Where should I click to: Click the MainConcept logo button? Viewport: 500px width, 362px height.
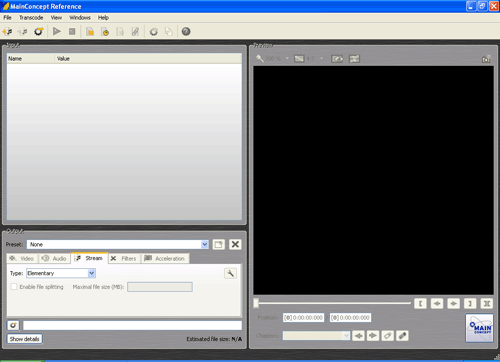(479, 328)
